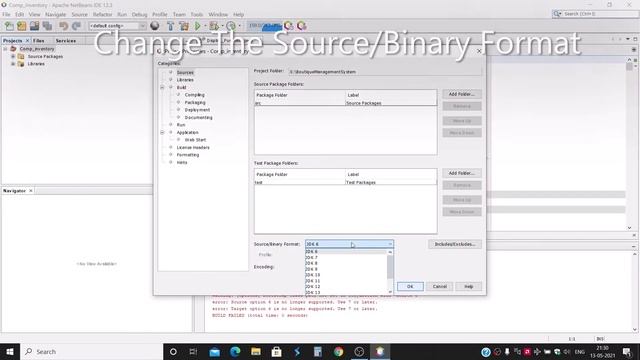
Task: Open the Tools menu
Action: (x=197, y=14)
